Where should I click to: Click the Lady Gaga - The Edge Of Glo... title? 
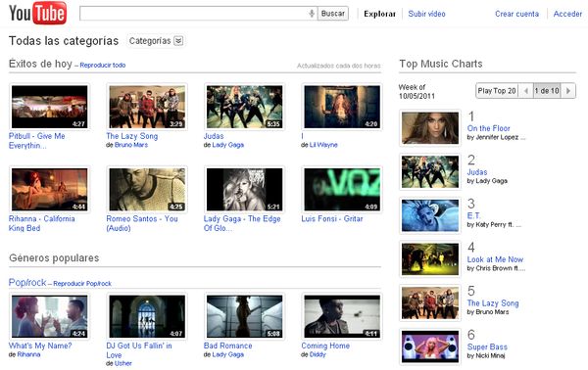pos(242,223)
